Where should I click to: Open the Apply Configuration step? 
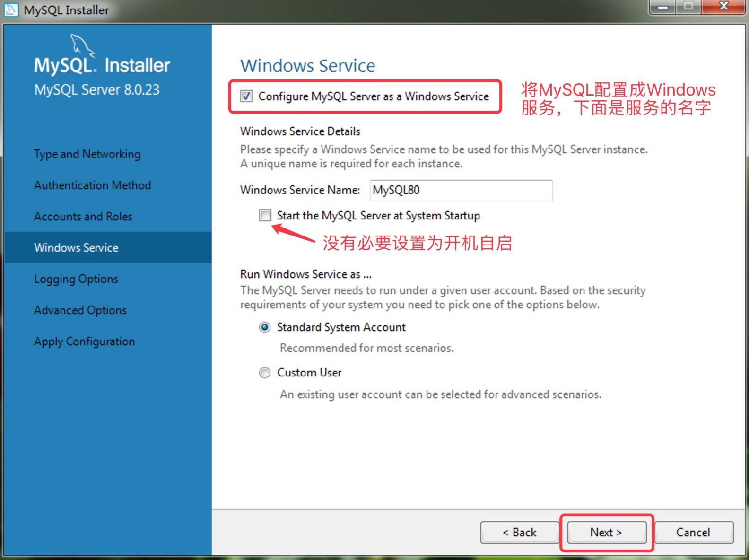(x=84, y=341)
